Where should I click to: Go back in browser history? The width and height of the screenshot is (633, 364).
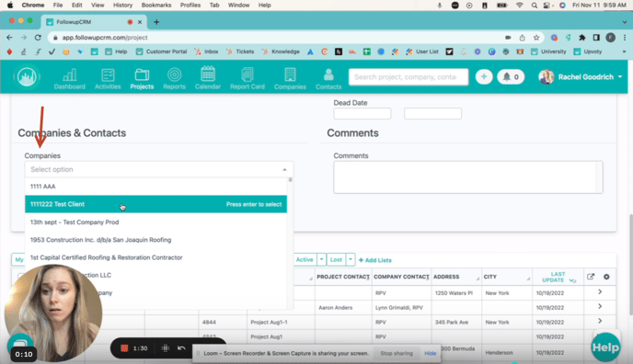pos(10,38)
